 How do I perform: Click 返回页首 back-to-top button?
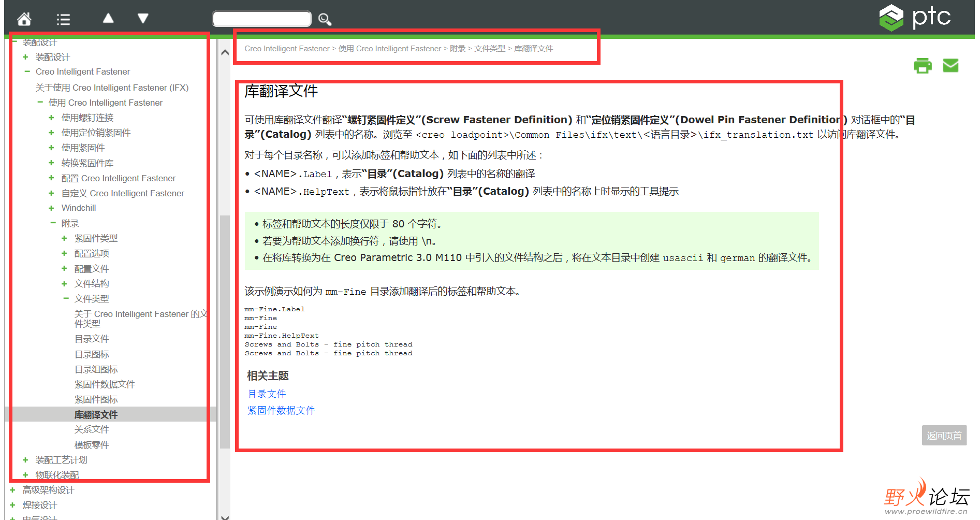click(x=944, y=436)
